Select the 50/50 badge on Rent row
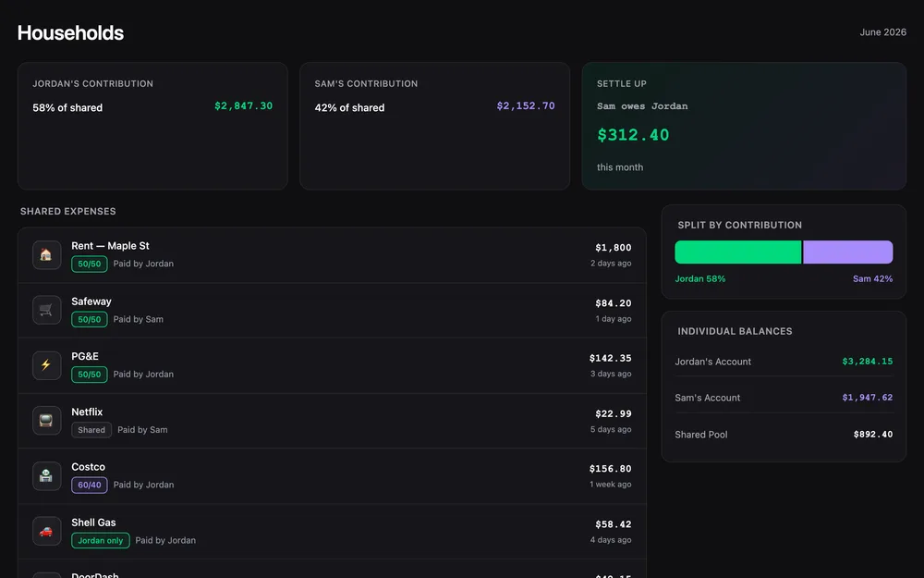924x578 pixels. 89,264
